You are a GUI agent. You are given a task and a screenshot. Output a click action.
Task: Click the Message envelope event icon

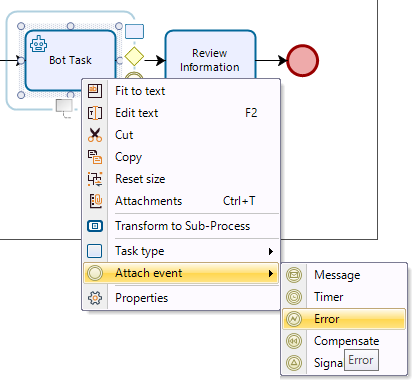pyautogui.click(x=294, y=275)
